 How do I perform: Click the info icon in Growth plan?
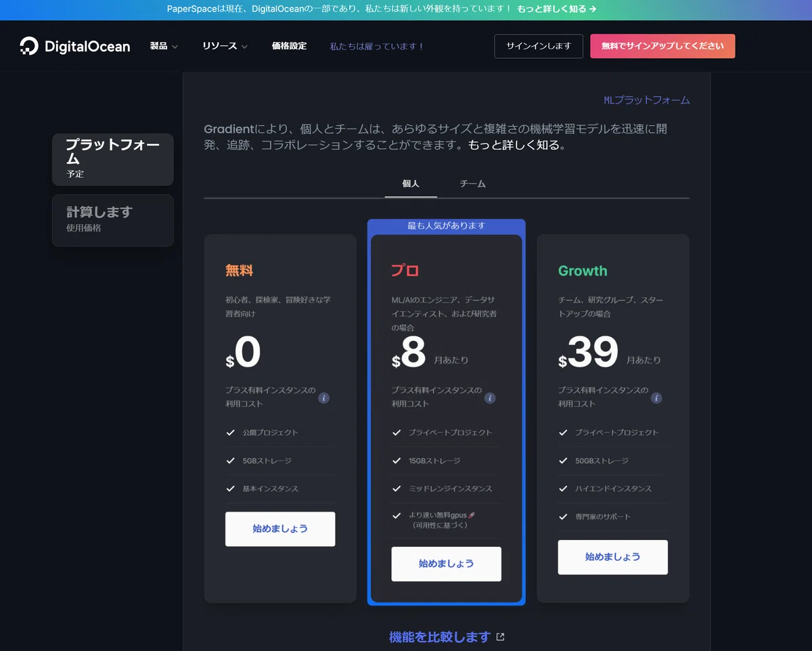click(656, 398)
